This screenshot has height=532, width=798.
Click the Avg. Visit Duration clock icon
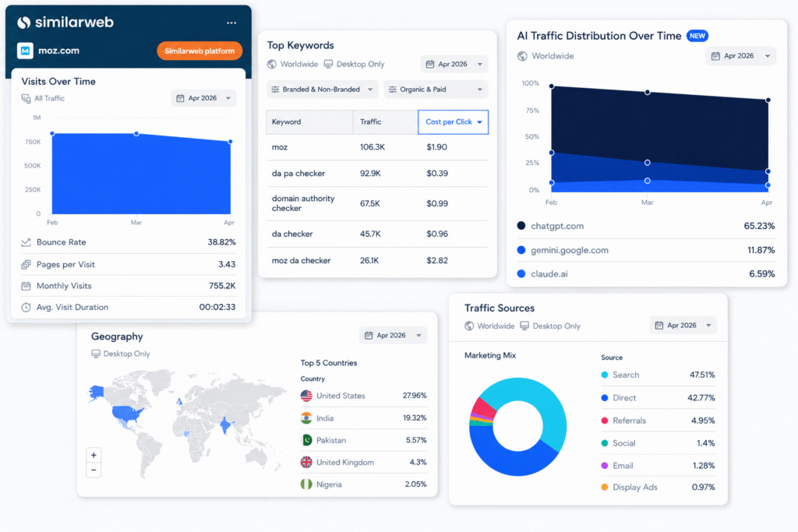coord(26,307)
